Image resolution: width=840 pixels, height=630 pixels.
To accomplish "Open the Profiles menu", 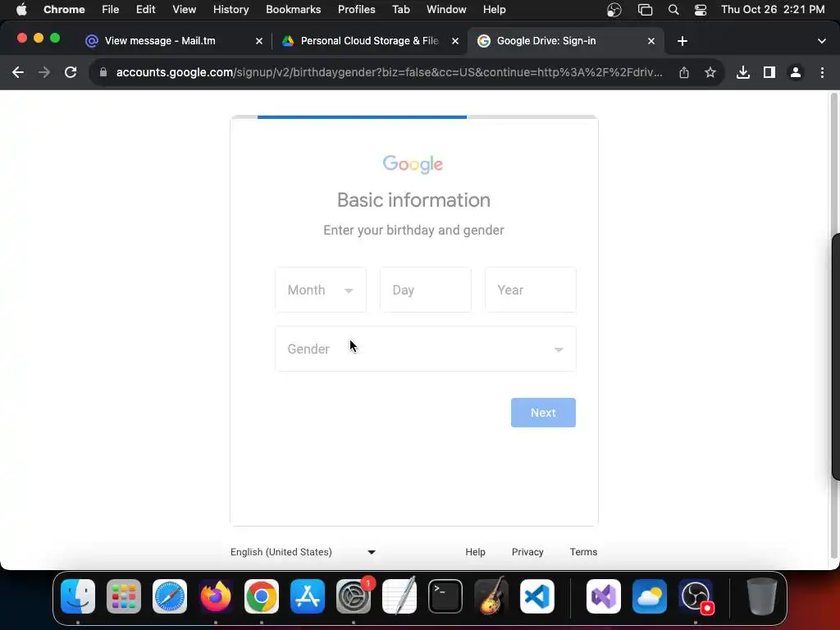I will tap(356, 10).
